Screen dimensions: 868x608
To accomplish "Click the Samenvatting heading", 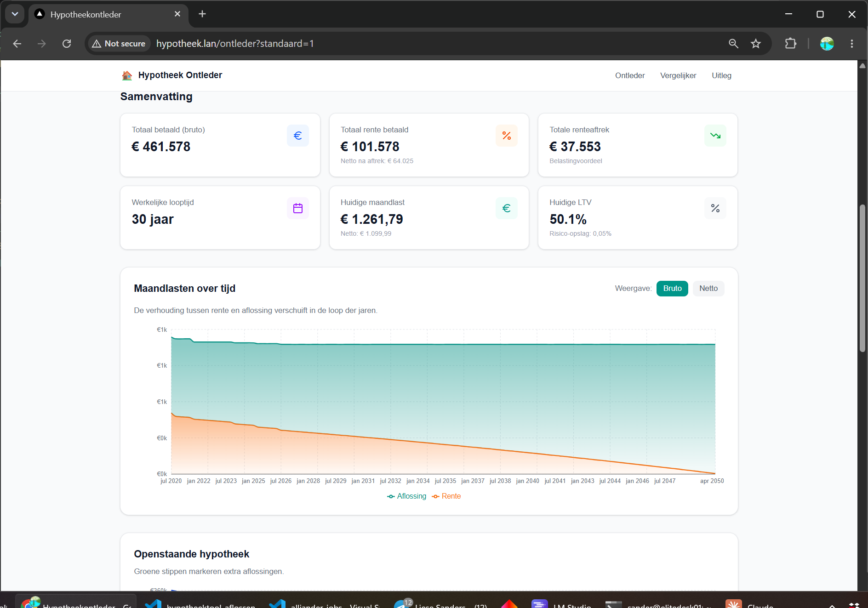I will [x=156, y=97].
